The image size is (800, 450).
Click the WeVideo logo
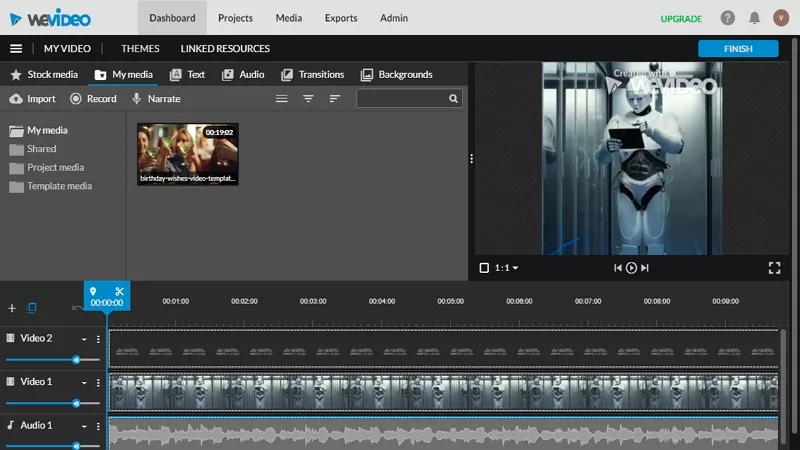50,18
